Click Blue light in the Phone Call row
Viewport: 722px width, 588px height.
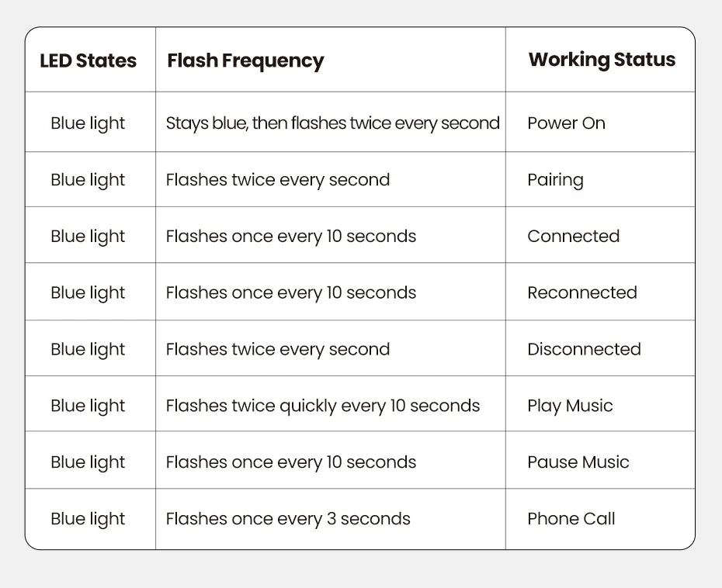coord(88,519)
